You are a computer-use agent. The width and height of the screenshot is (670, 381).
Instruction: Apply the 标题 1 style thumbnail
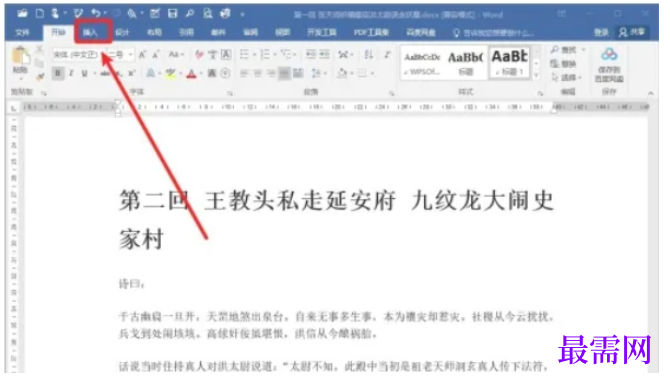tap(509, 63)
